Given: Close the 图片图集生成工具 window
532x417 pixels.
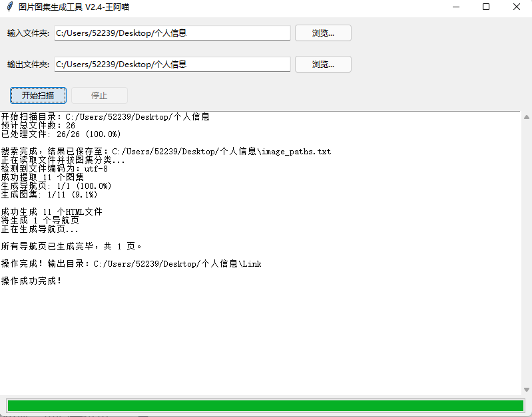Looking at the screenshot, I should [517, 7].
